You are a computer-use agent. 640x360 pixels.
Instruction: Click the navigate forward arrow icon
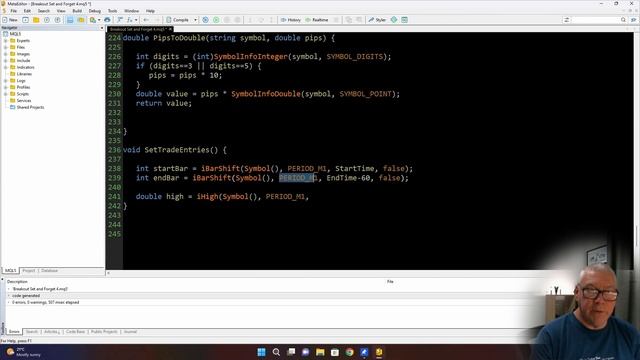(x=157, y=20)
